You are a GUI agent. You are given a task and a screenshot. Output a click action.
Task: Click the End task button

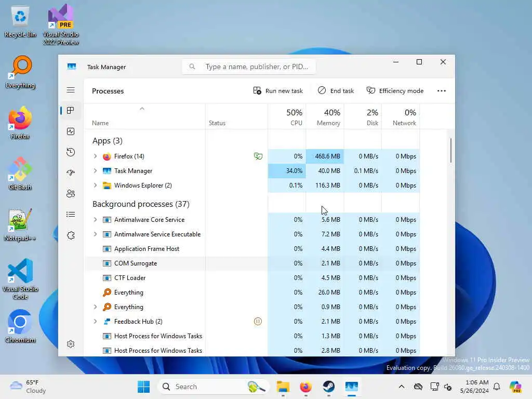tap(336, 90)
